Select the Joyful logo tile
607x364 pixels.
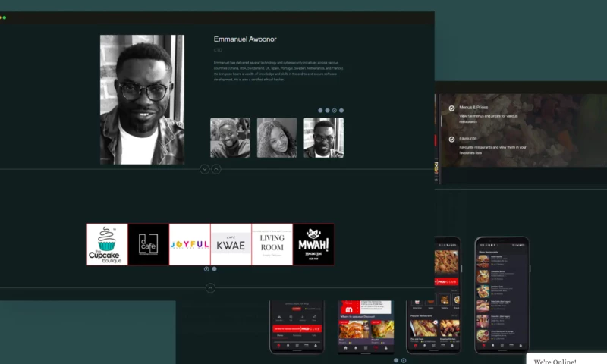[189, 244]
